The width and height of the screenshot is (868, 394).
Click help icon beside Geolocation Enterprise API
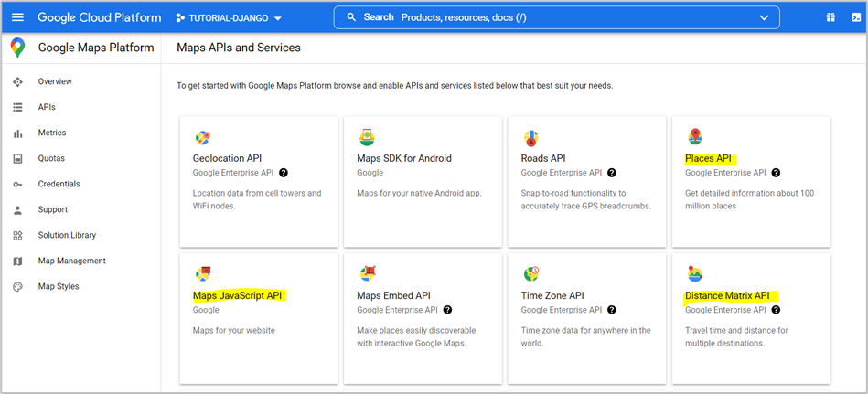[x=284, y=173]
